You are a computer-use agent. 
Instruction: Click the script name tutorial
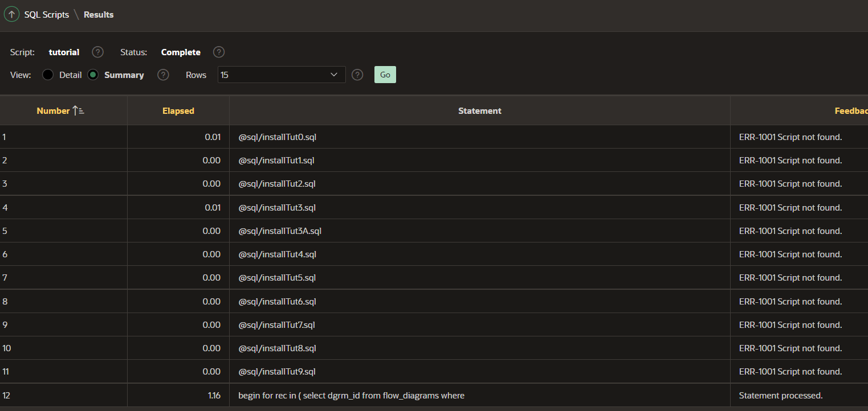pos(64,52)
